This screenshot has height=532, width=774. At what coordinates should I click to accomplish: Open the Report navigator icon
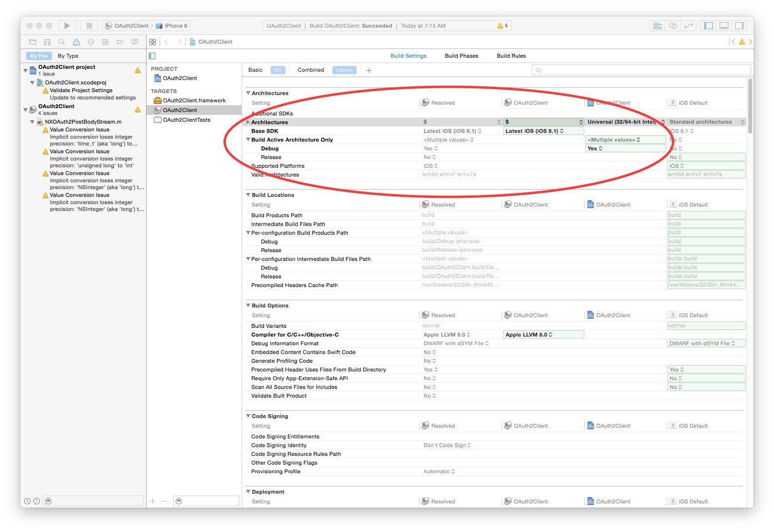[x=134, y=42]
